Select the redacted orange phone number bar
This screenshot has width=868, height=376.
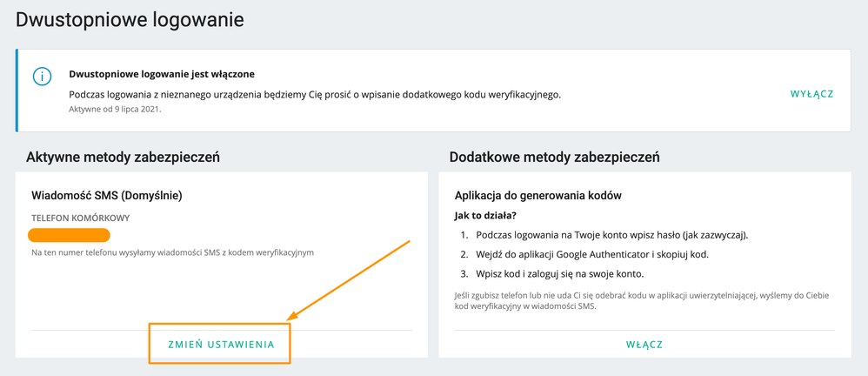point(70,235)
